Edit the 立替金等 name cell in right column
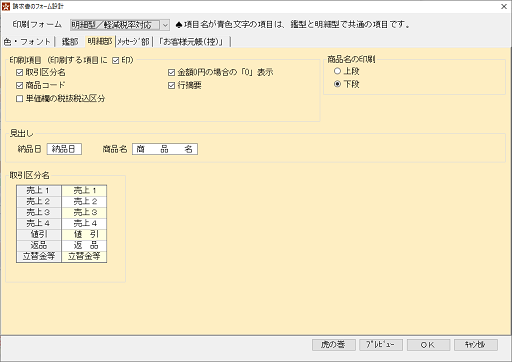Viewport: 512px width, 362px height. click(x=84, y=256)
